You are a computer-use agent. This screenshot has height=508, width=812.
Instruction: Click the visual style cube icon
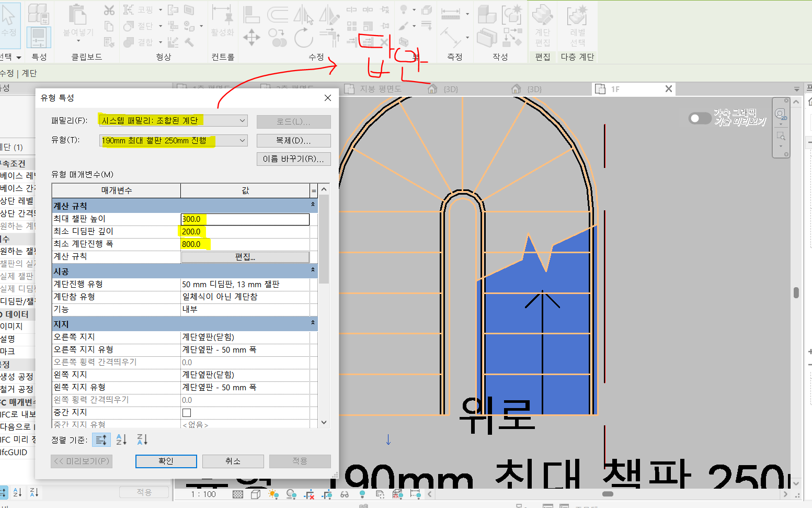pos(256,494)
